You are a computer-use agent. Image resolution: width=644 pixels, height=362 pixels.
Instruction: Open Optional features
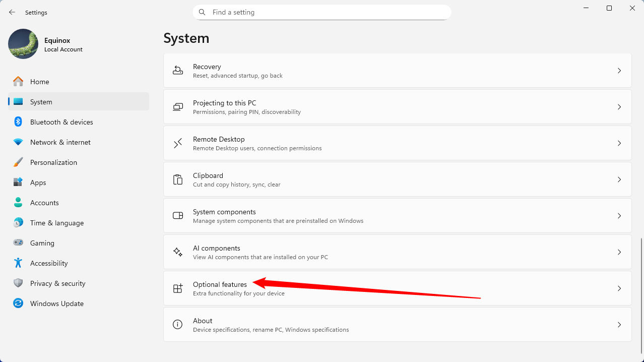pos(353,288)
